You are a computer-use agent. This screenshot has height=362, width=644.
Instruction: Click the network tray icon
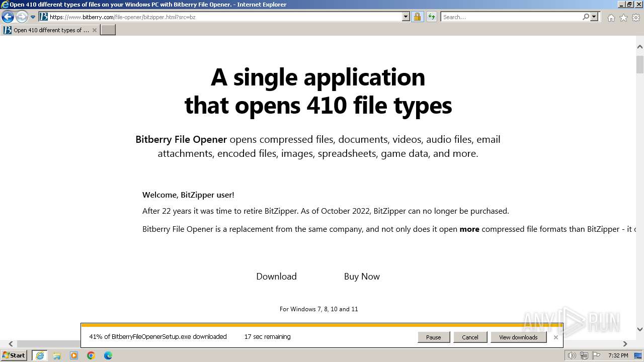pos(584,355)
